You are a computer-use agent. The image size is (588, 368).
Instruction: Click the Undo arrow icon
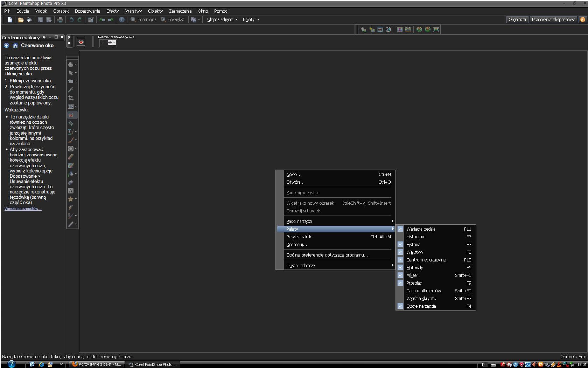tap(71, 20)
